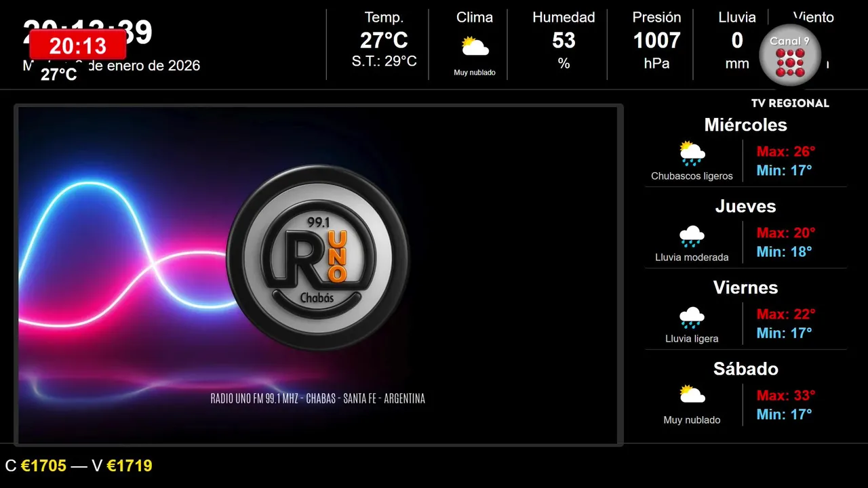Click Jueves Max: 20° text
Viewport: 868px width, 488px height.
click(x=785, y=232)
